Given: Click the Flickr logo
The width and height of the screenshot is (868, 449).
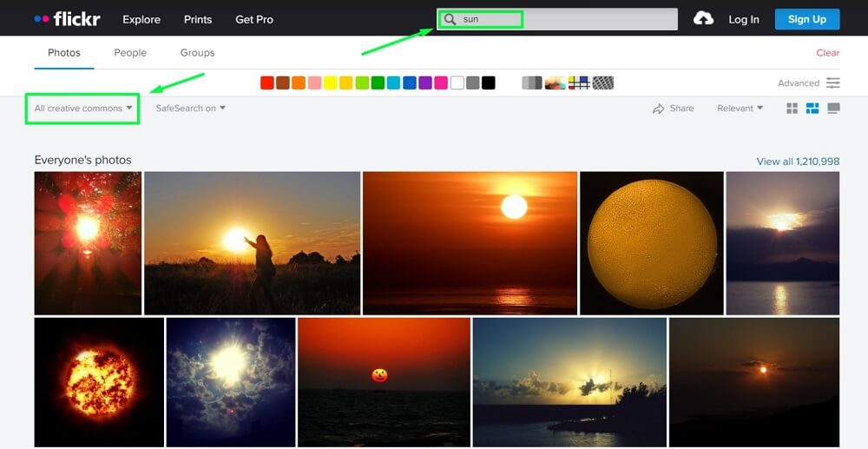Looking at the screenshot, I should [x=67, y=19].
